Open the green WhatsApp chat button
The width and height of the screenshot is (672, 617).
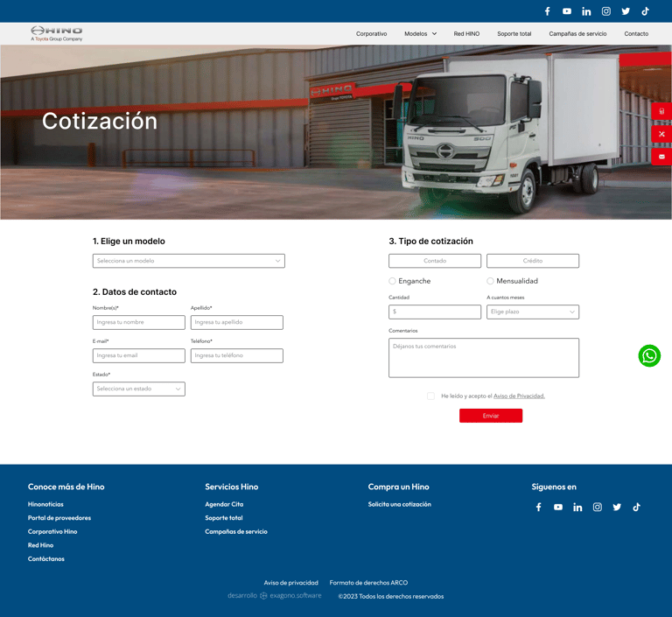point(649,356)
